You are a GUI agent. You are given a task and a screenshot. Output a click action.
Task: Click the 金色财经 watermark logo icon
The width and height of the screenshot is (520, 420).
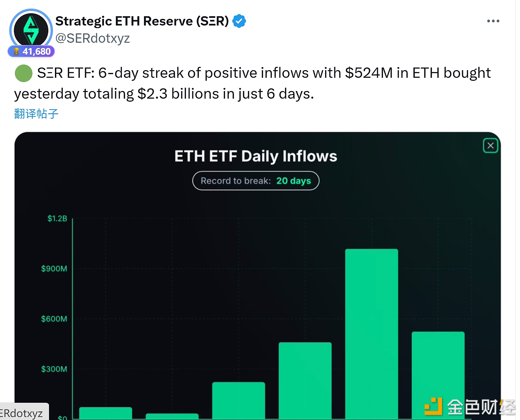(x=433, y=406)
